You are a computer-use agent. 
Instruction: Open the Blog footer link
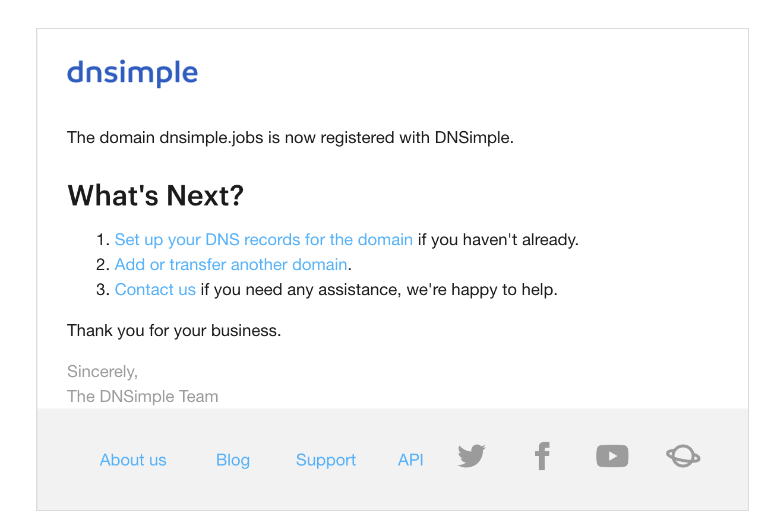click(233, 460)
